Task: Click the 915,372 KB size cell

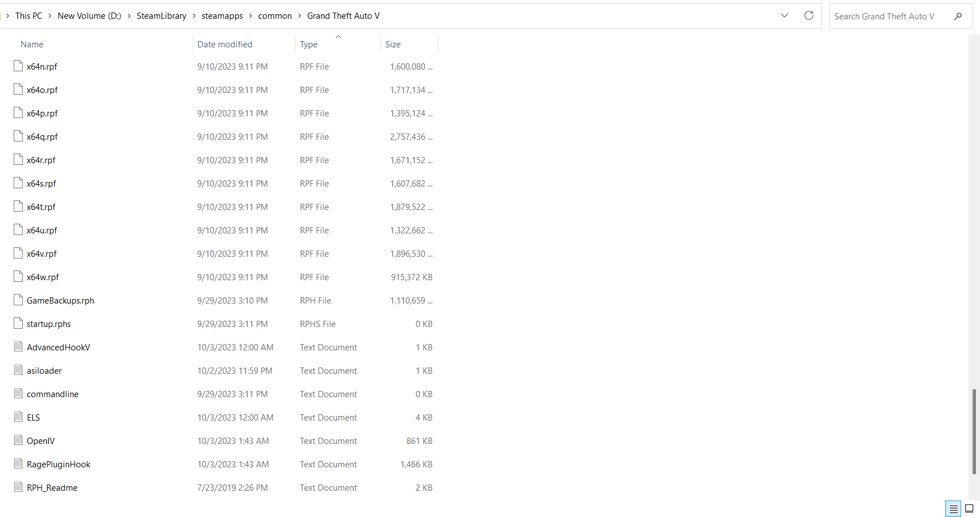Action: coord(412,277)
